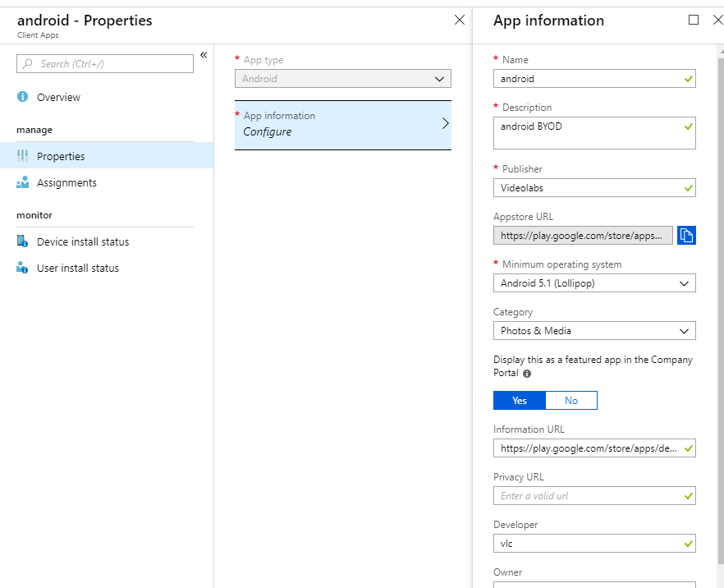Close the android Properties blade

click(460, 20)
